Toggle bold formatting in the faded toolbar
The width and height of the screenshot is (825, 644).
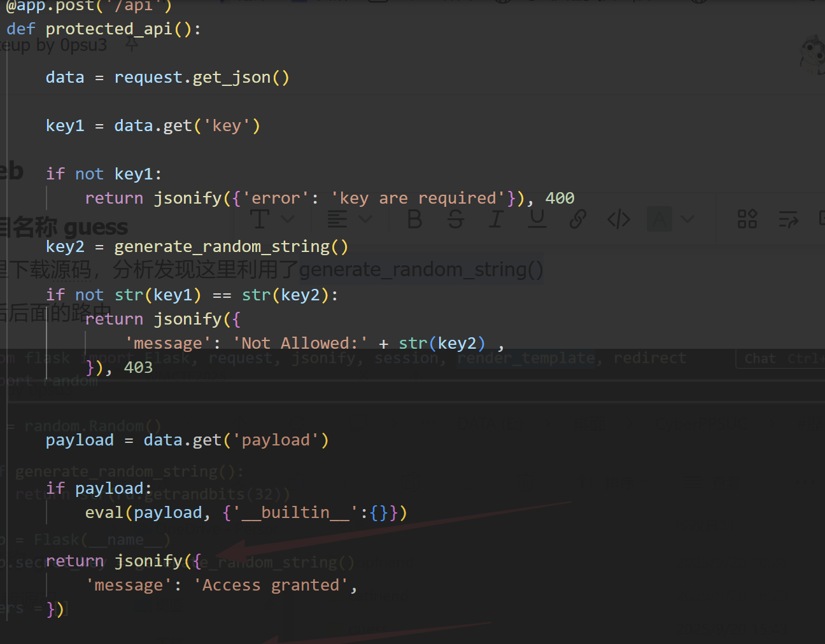point(414,220)
